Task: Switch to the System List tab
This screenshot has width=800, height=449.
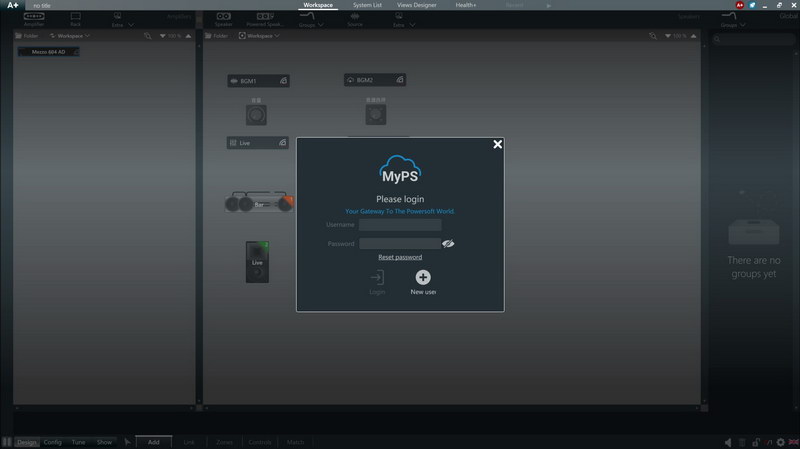Action: [x=367, y=5]
